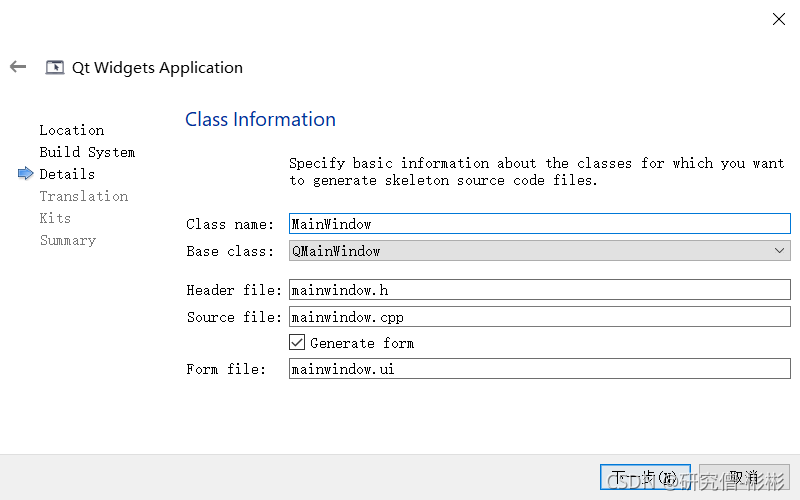Viewport: 800px width, 500px height.
Task: Click the blue arrow beside Details
Action: 26,173
